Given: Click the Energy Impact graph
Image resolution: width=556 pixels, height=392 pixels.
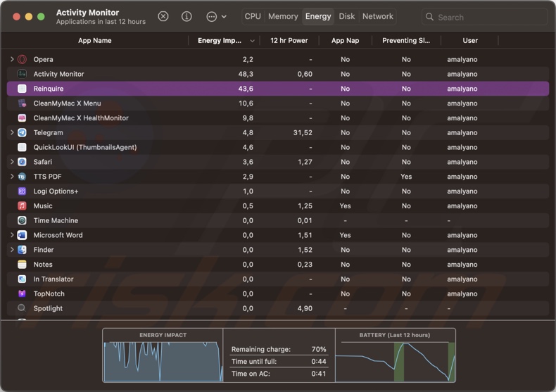Looking at the screenshot, I should 163,361.
